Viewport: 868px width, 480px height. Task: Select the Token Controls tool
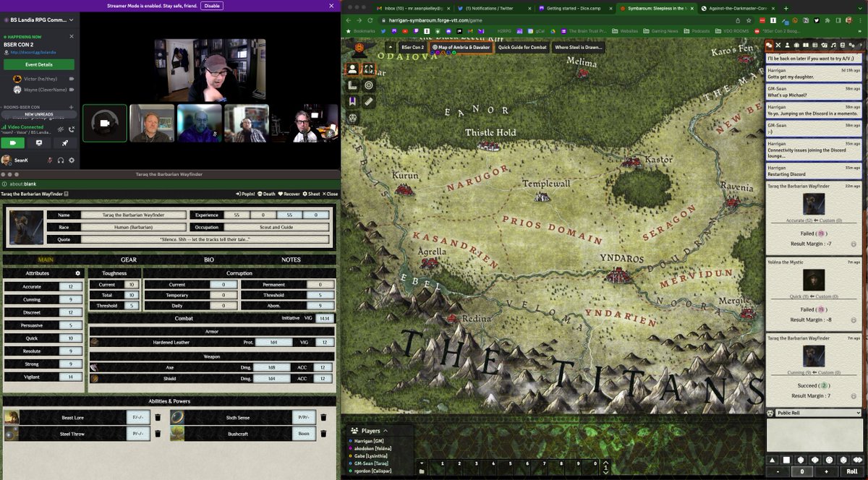352,69
